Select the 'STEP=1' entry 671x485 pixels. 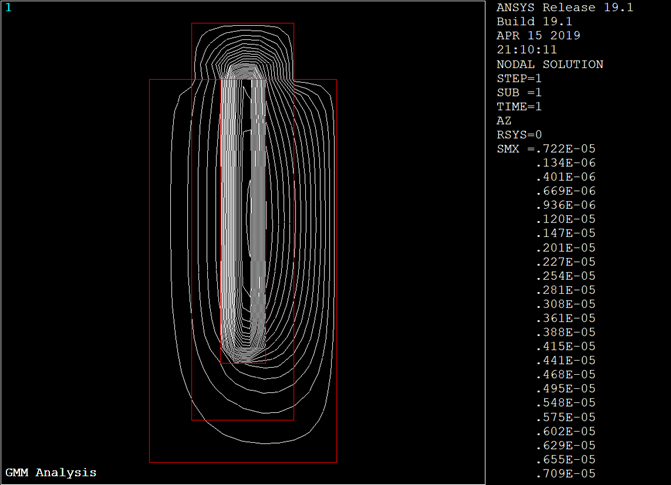tap(519, 78)
